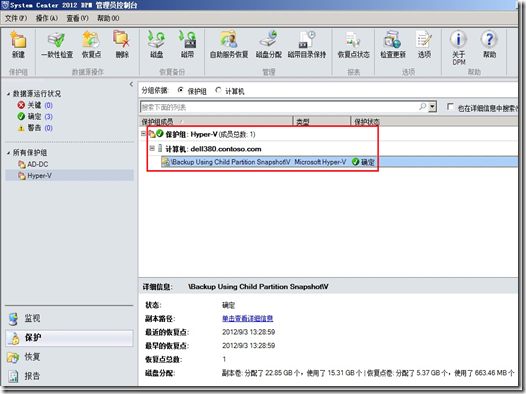Image resolution: width=526 pixels, height=394 pixels.
Task: Collapse the left navigation pane arrow
Action: pos(131,84)
